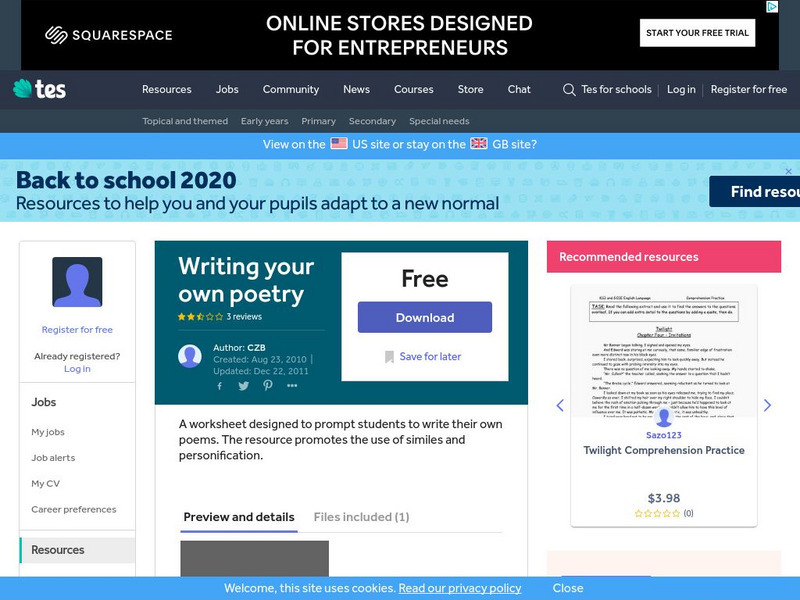Image resolution: width=800 pixels, height=600 pixels.
Task: Click Sazo123 author name
Action: pyautogui.click(x=664, y=435)
